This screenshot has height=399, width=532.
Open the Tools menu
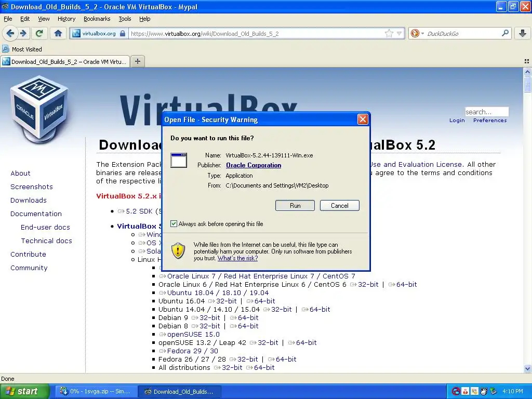pos(125,19)
